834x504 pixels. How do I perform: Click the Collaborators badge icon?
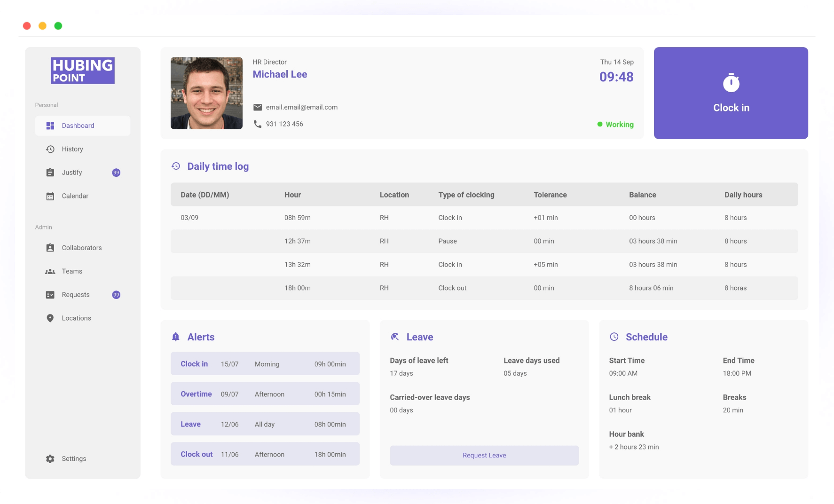(x=50, y=248)
